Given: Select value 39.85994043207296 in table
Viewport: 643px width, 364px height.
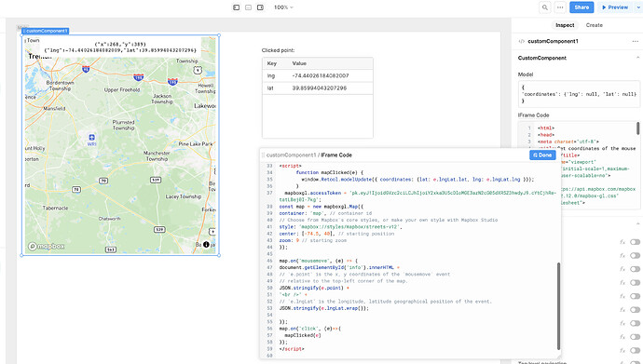Looking at the screenshot, I should (x=320, y=88).
